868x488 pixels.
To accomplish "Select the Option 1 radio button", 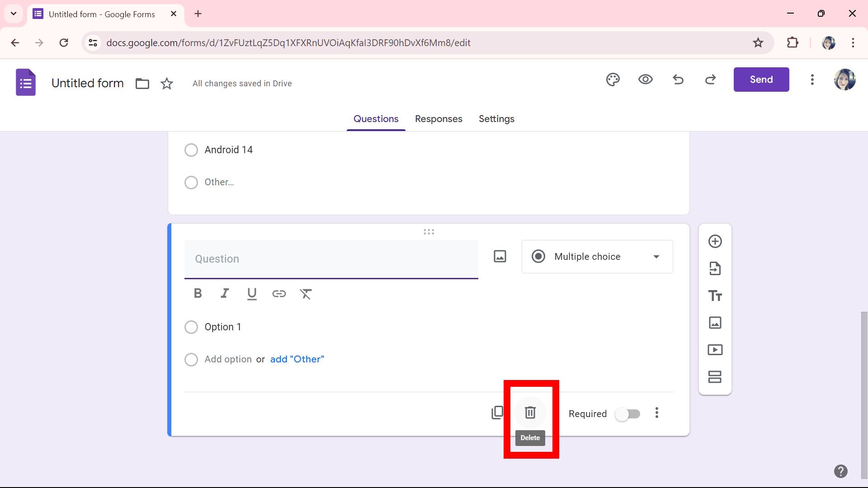I will click(191, 327).
